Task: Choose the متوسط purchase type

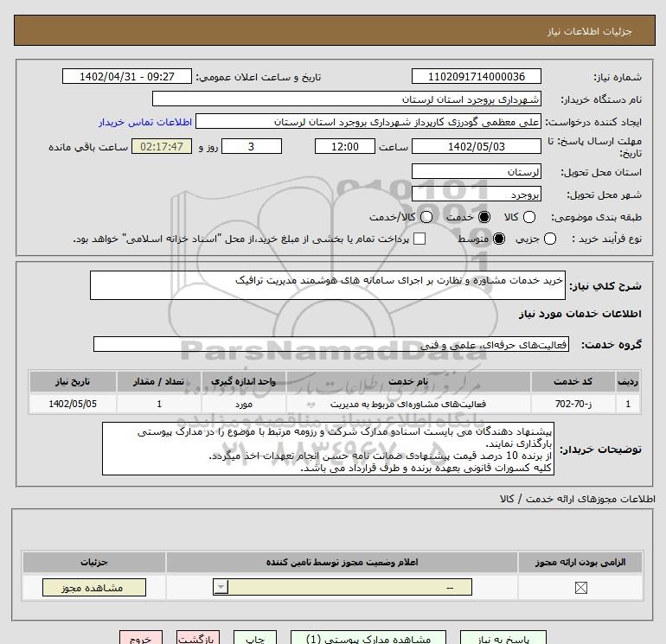Action: (499, 239)
